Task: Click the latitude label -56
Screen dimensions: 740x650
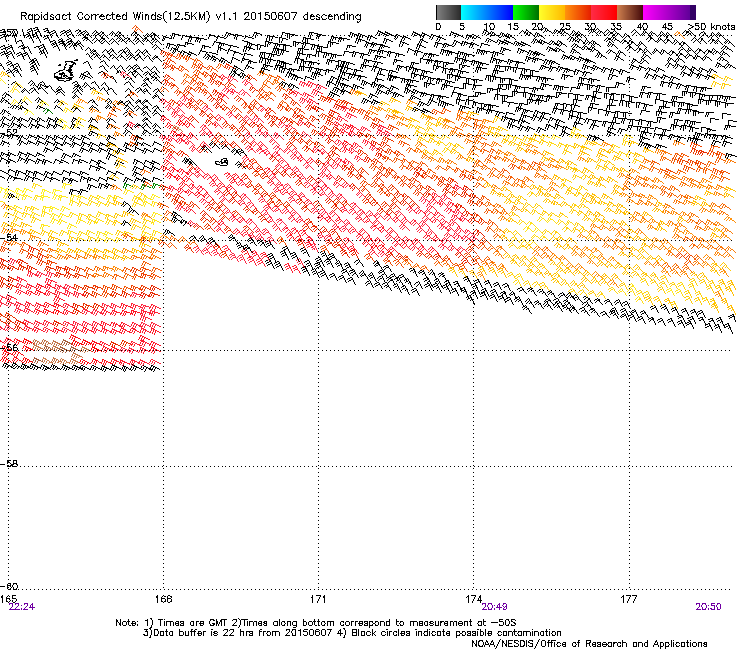Action: [x=8, y=347]
